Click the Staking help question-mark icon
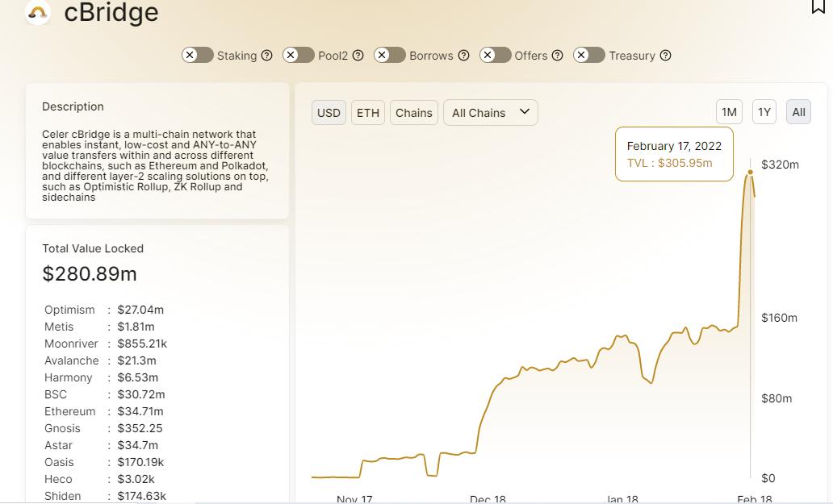833x504 pixels. (x=266, y=56)
